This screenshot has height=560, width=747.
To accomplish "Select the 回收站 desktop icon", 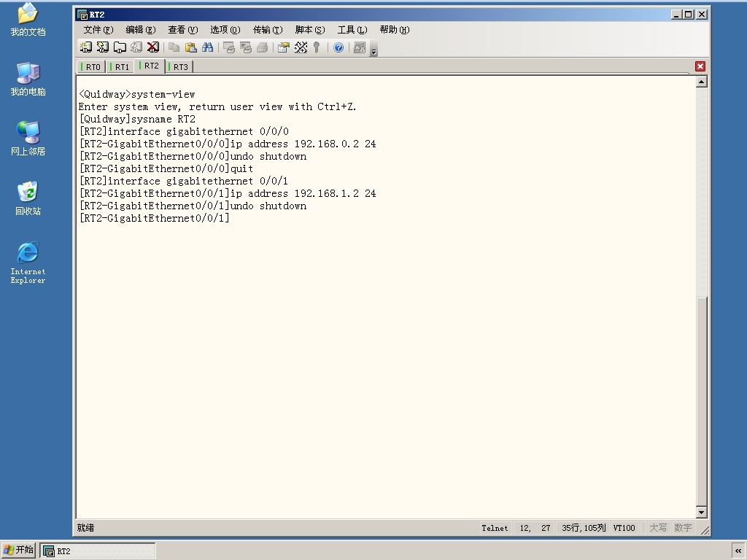I will pyautogui.click(x=28, y=198).
